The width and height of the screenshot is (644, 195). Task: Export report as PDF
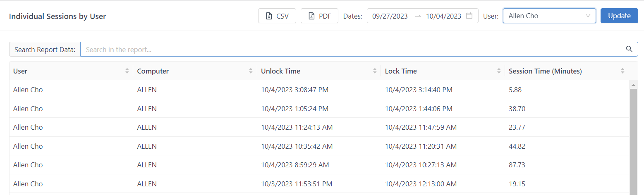pyautogui.click(x=319, y=16)
